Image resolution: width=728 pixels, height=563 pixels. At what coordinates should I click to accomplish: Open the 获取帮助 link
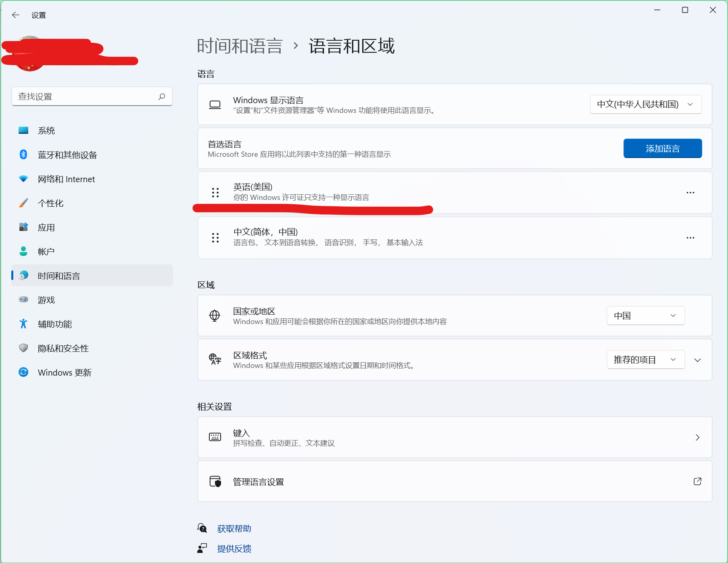coord(234,528)
